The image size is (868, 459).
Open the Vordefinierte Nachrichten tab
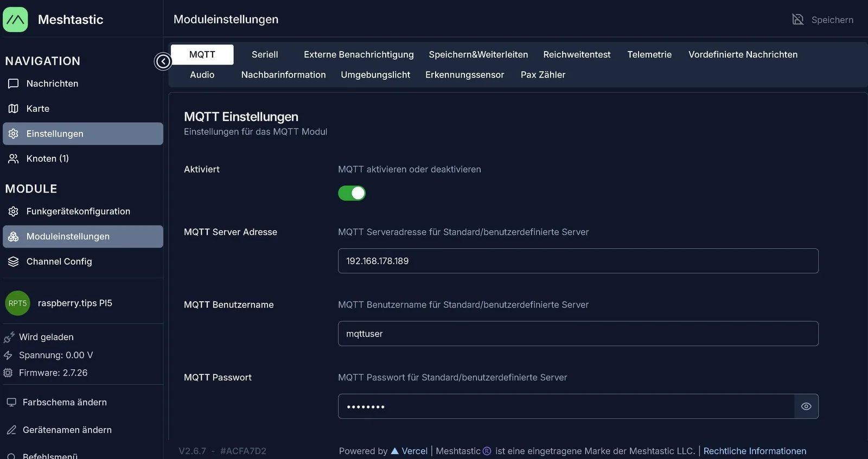coord(743,54)
